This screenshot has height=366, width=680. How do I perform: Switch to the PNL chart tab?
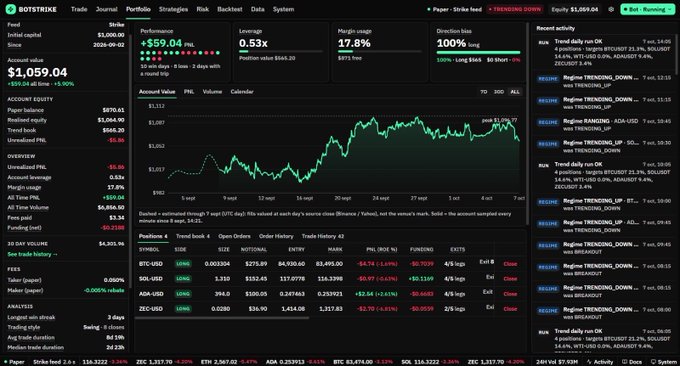pyautogui.click(x=189, y=92)
